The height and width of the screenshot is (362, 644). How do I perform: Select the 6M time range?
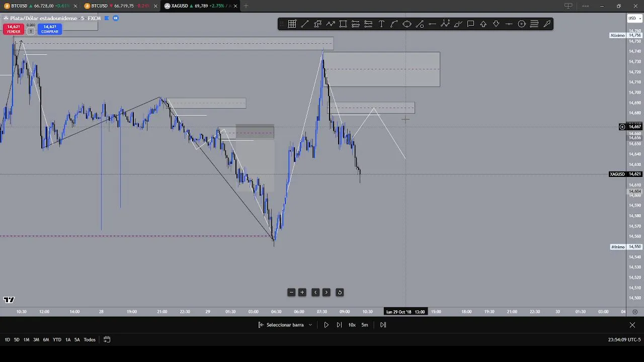click(x=46, y=340)
